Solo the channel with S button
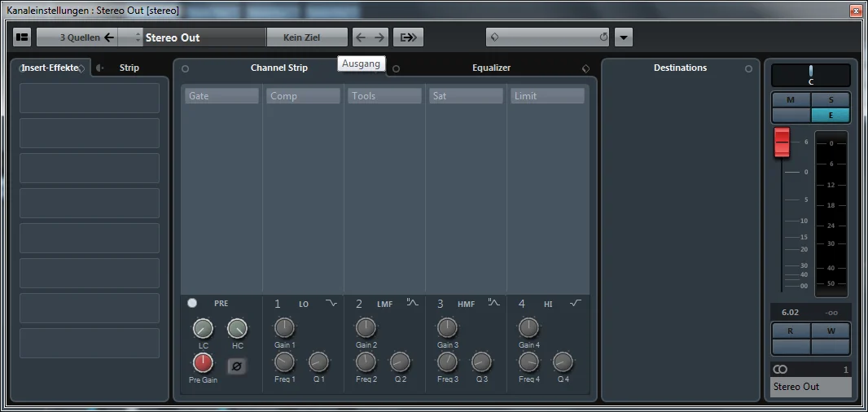The width and height of the screenshot is (868, 412). point(831,99)
